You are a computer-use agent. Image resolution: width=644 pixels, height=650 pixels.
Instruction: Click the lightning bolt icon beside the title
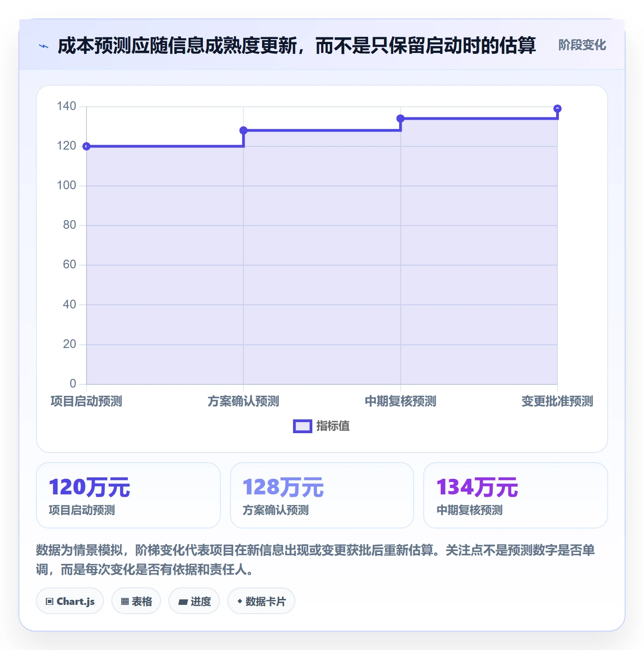(44, 46)
